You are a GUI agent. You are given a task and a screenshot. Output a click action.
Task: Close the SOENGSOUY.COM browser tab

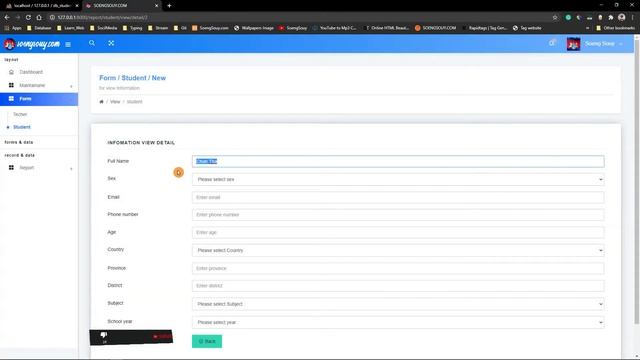point(156,6)
